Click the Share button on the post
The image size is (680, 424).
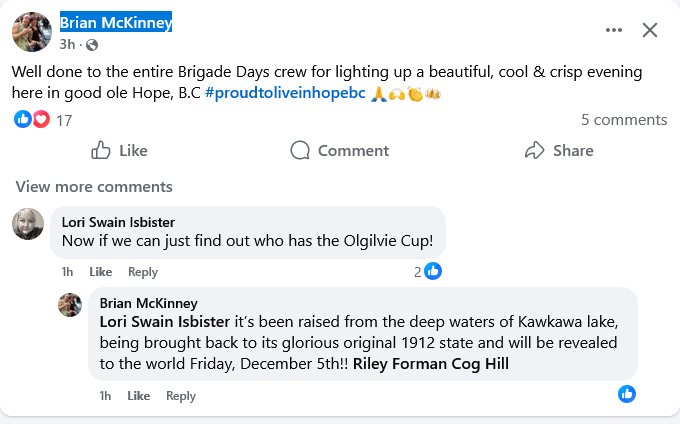(x=559, y=150)
